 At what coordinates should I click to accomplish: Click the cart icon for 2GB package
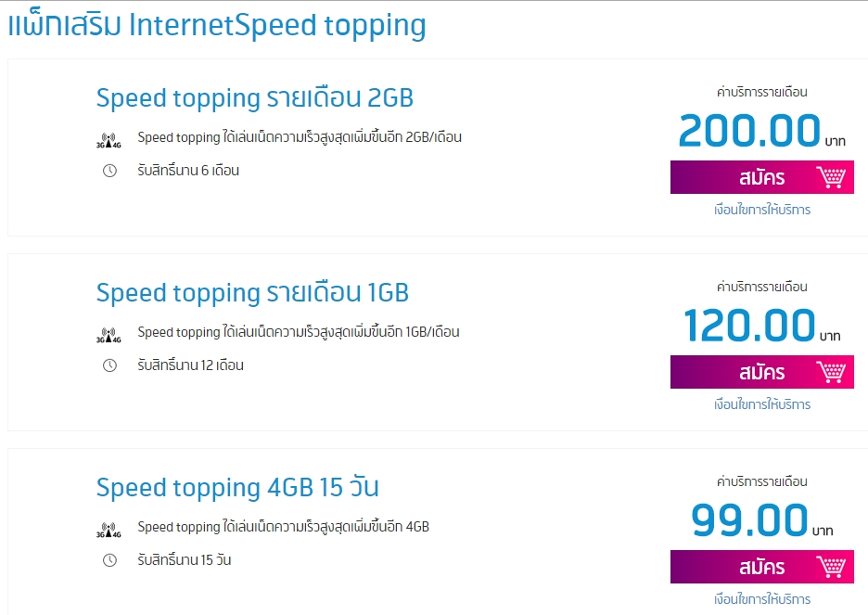pos(831,177)
